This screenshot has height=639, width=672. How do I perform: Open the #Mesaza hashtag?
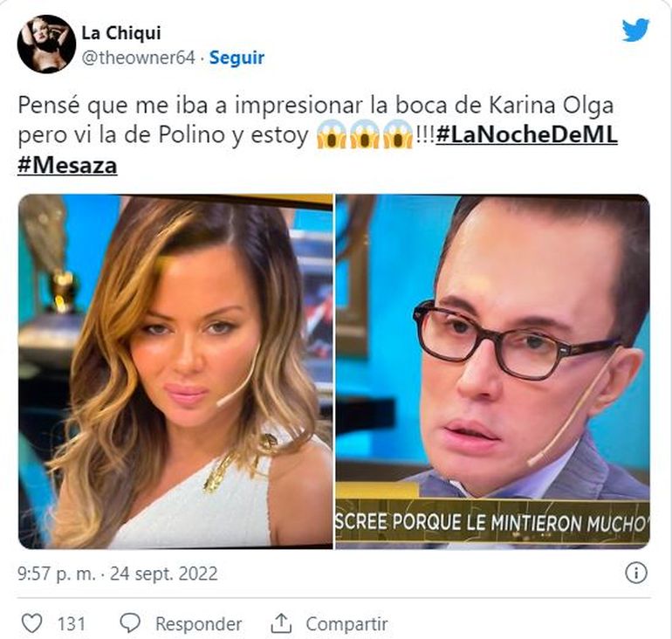coord(67,166)
